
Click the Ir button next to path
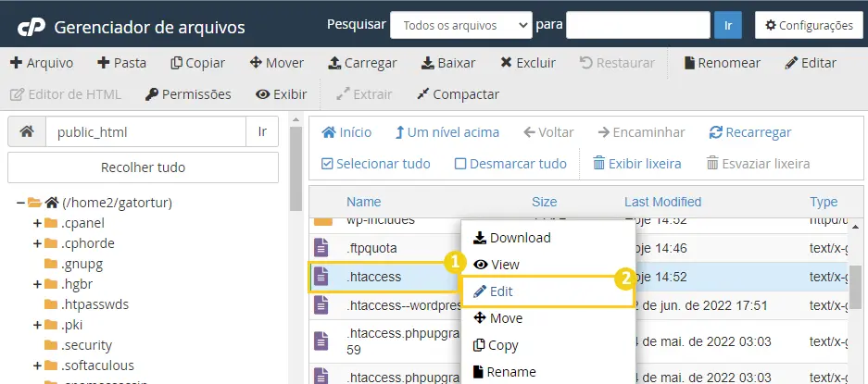[262, 131]
